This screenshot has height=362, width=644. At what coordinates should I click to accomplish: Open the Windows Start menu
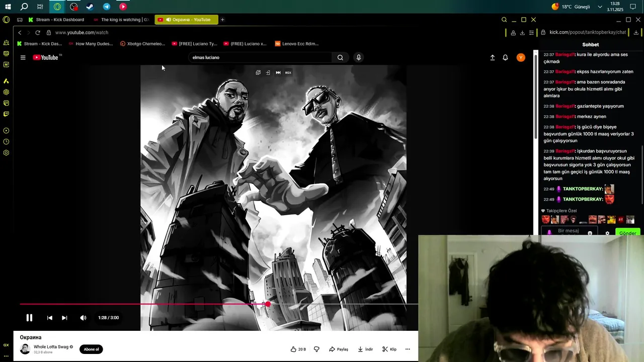click(x=8, y=7)
